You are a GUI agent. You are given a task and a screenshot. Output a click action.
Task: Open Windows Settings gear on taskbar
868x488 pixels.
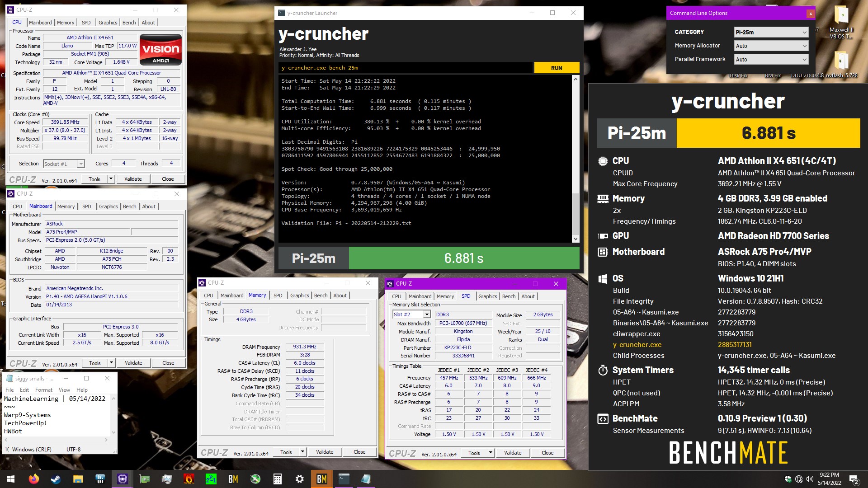299,479
